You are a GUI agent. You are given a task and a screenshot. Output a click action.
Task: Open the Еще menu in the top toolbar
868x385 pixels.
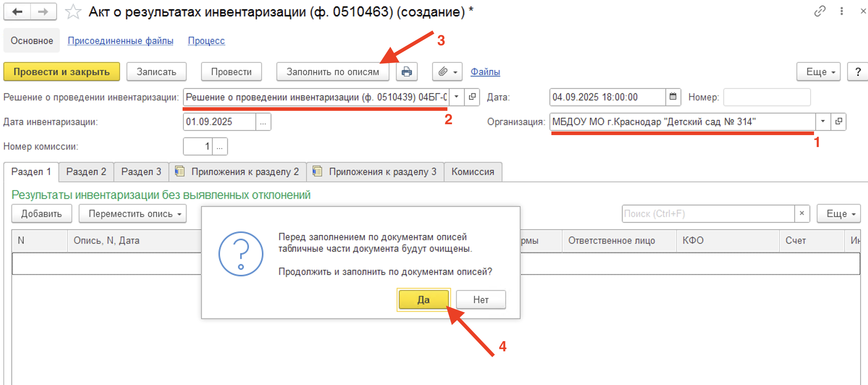818,72
